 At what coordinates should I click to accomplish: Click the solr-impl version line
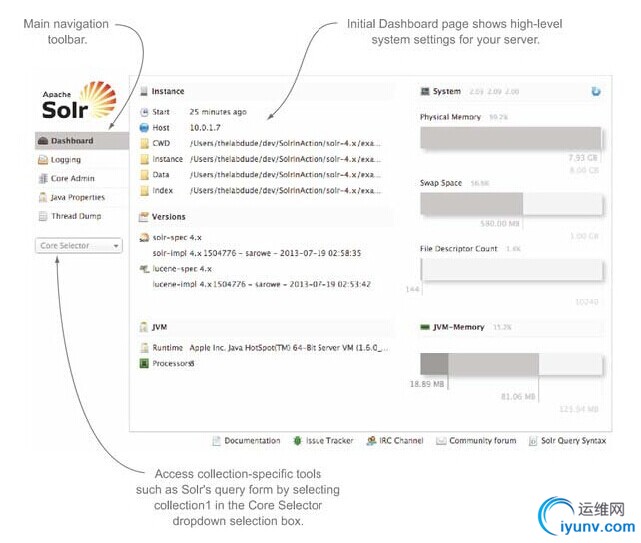(257, 253)
